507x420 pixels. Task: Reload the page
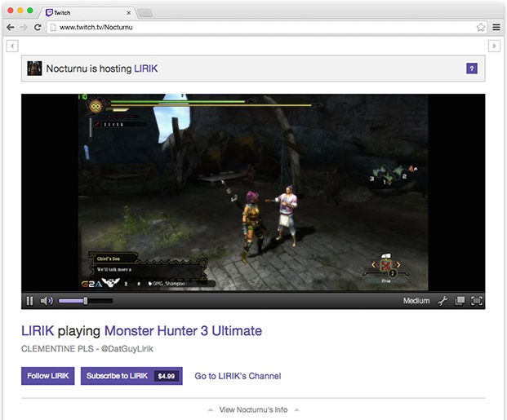click(x=38, y=28)
